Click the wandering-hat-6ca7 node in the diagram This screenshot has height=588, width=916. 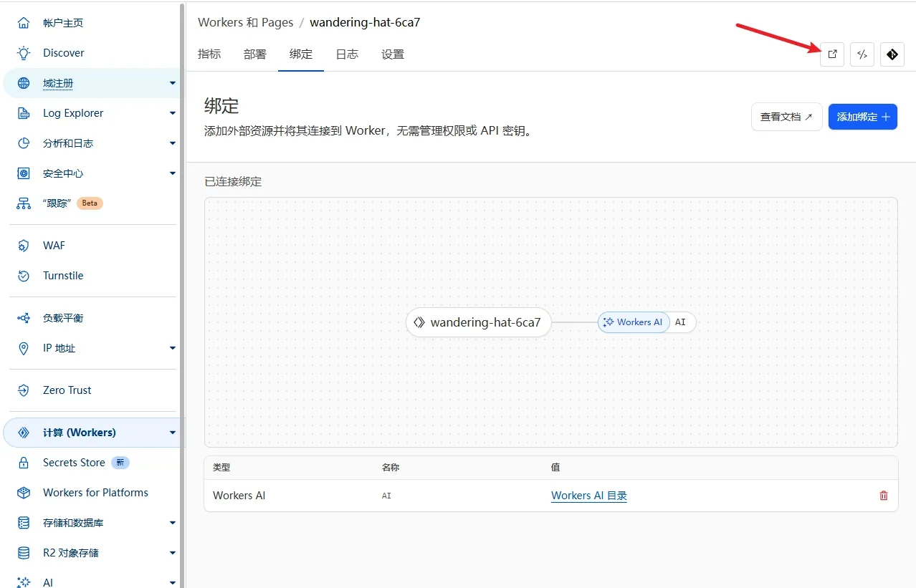[479, 322]
